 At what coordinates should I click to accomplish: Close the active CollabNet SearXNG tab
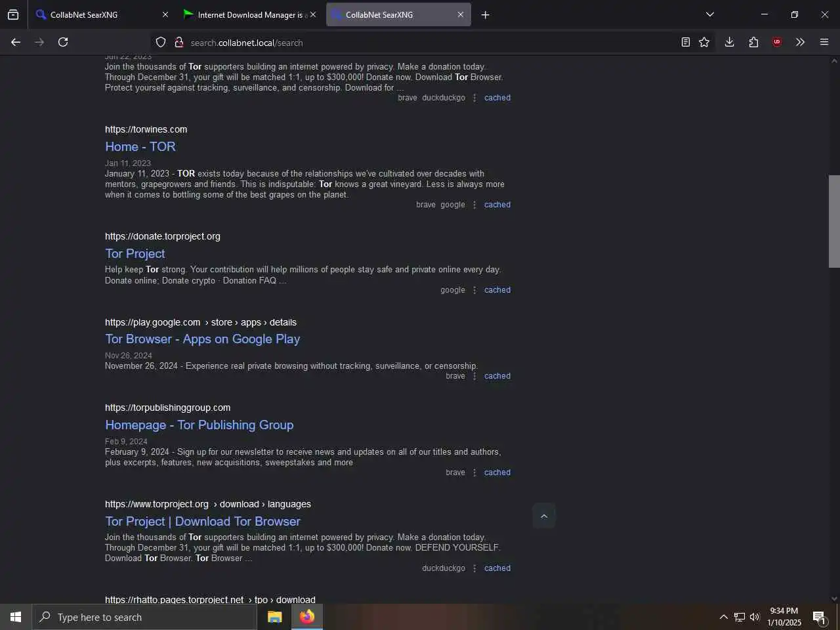461,14
